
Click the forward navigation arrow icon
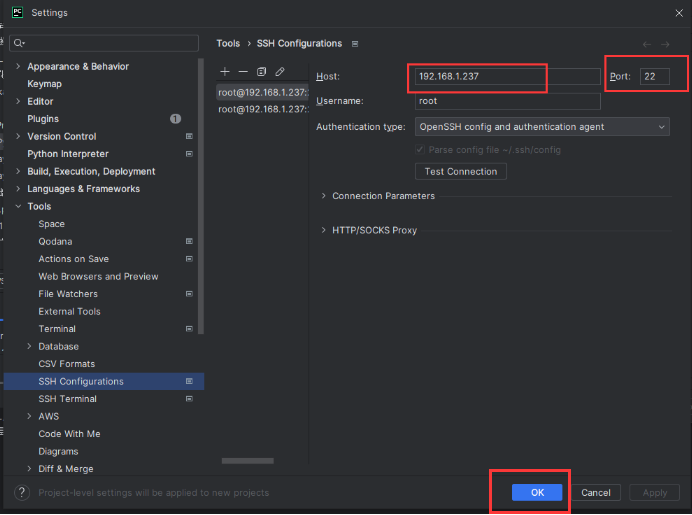point(665,44)
